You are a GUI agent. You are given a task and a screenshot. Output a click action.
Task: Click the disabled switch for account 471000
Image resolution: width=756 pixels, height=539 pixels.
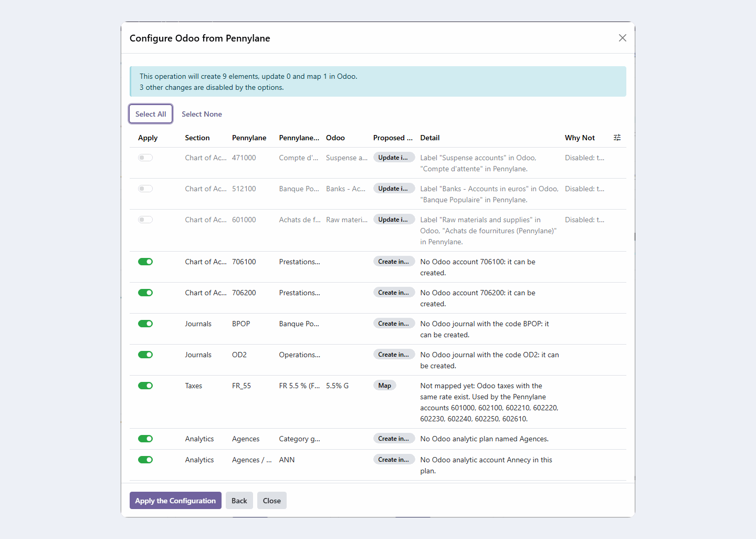145,158
